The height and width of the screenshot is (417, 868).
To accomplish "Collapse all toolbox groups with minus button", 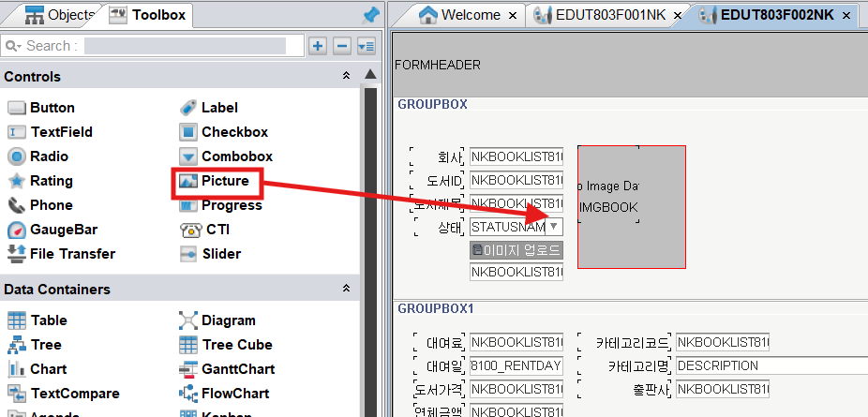I will 342,46.
